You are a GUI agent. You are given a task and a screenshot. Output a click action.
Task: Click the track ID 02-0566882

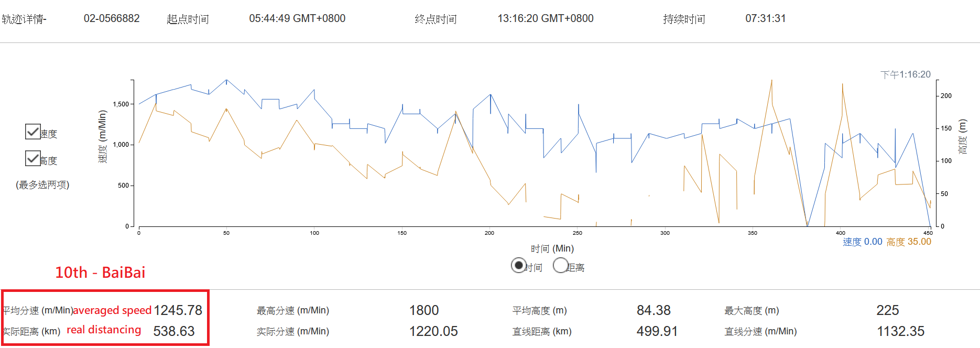point(112,18)
